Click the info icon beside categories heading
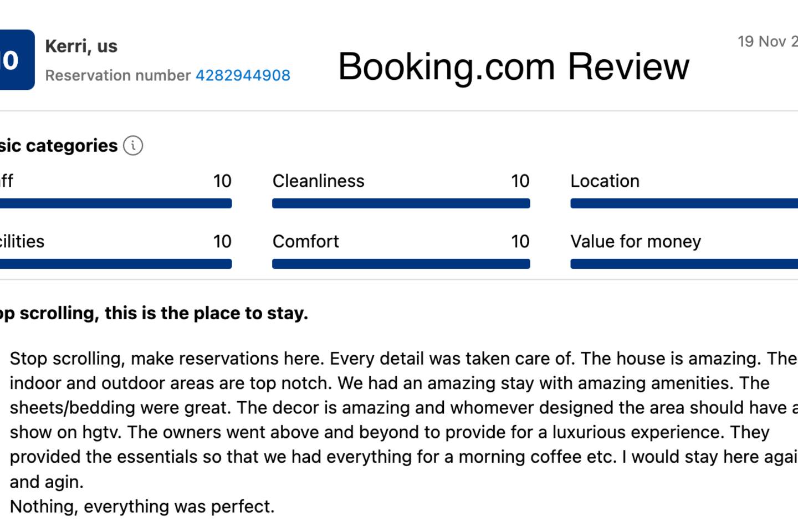This screenshot has height=532, width=798. (x=133, y=146)
